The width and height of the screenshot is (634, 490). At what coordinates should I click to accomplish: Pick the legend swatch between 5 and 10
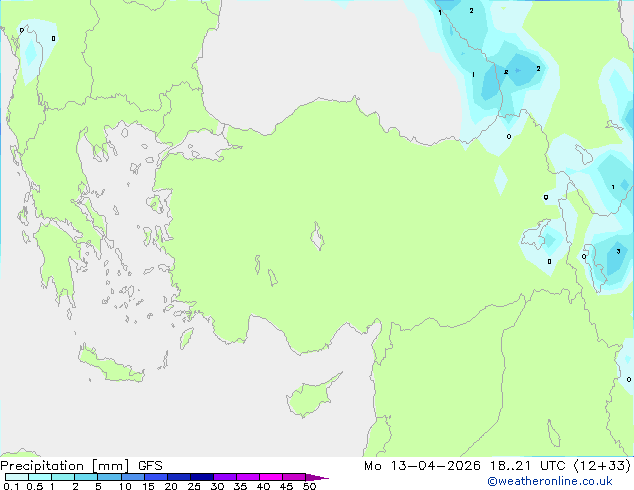(x=109, y=477)
